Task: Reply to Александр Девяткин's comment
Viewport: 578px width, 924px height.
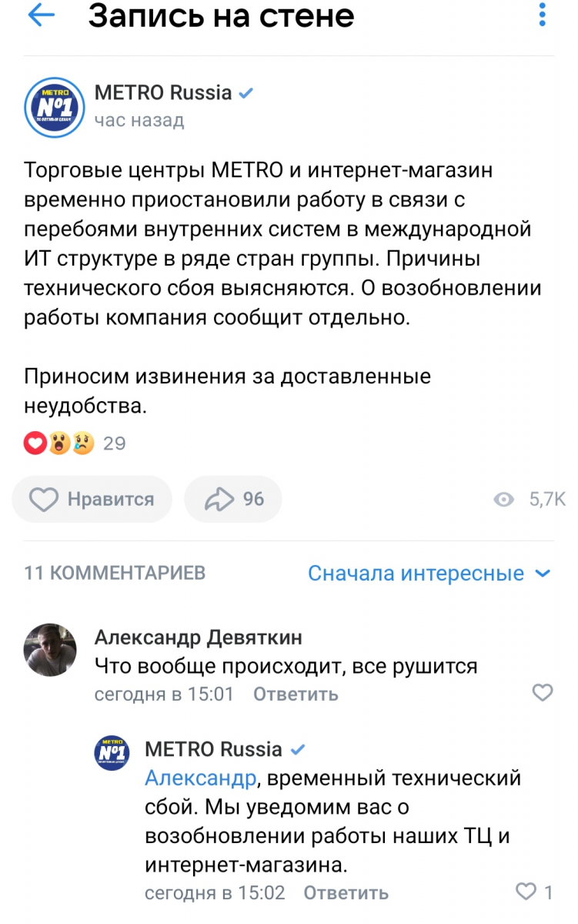Action: tap(296, 694)
